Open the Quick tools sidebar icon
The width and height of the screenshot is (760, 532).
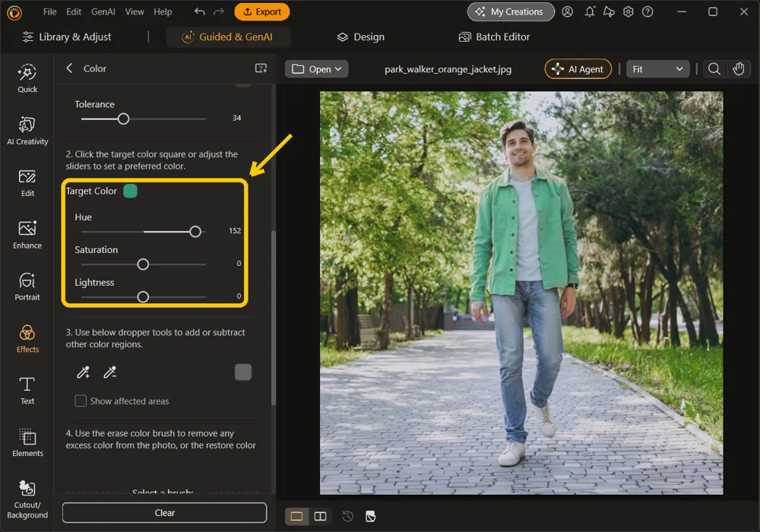coord(27,78)
